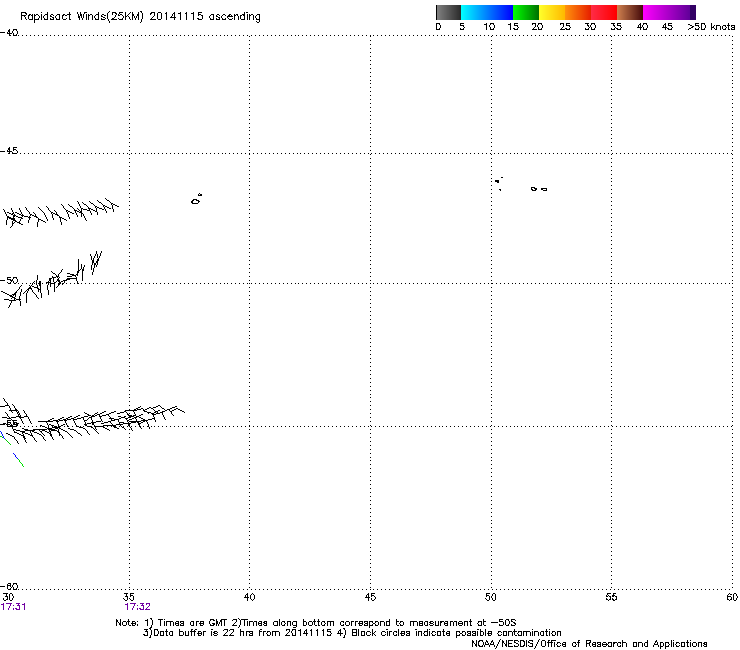Pick the yellow 20-25 knots color band
740x650 pixels.
552,12
